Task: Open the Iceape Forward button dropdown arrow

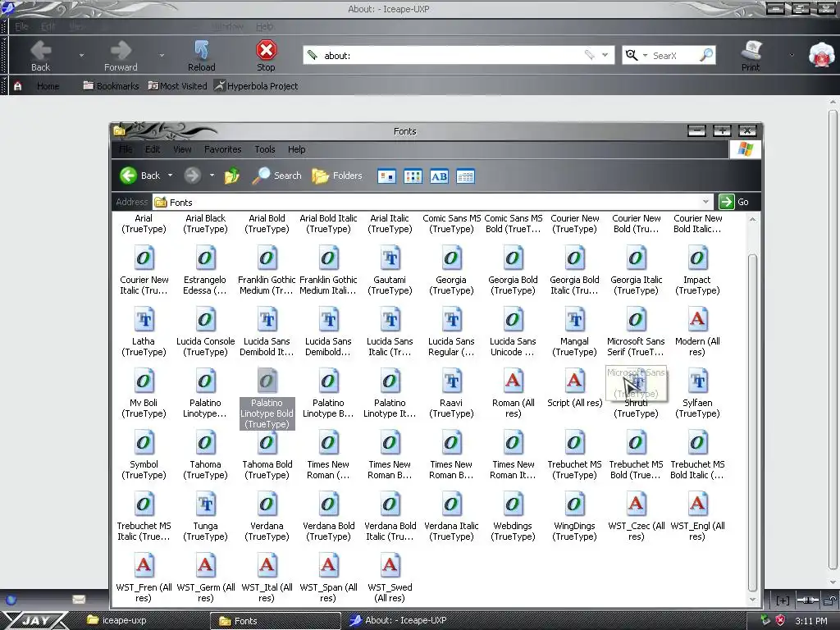Action: pos(162,55)
